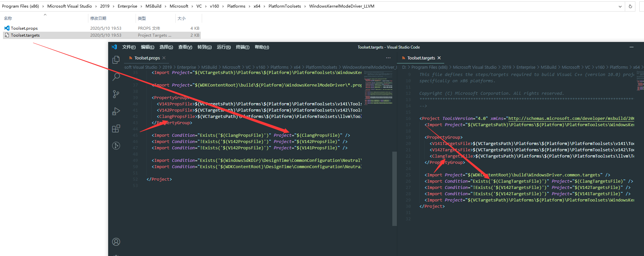Click the VS Code logo in the title bar
644x256 pixels.
(114, 47)
